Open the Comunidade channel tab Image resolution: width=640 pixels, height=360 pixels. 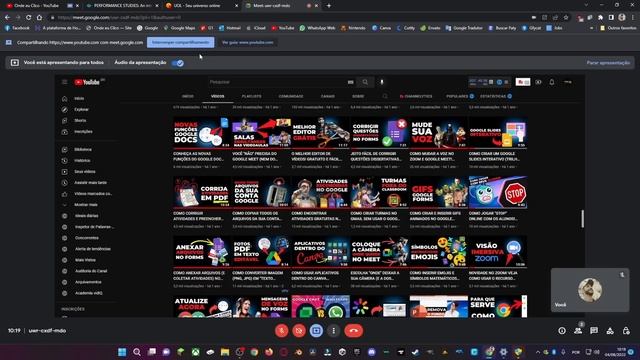291,96
